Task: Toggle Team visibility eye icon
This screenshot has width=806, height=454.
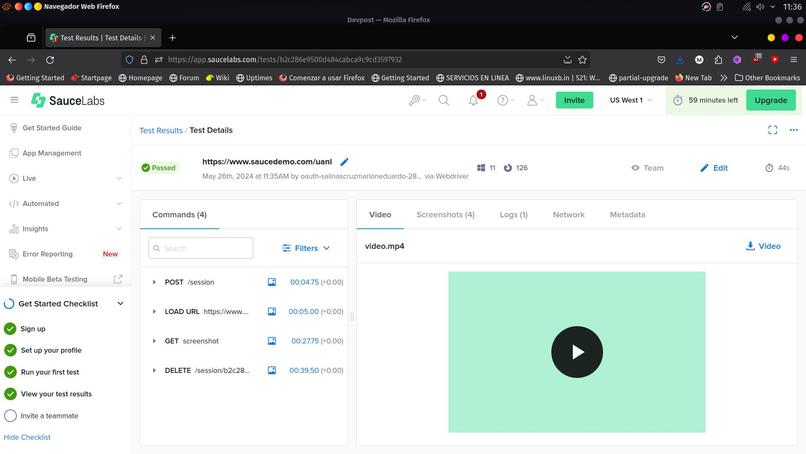Action: pyautogui.click(x=635, y=168)
